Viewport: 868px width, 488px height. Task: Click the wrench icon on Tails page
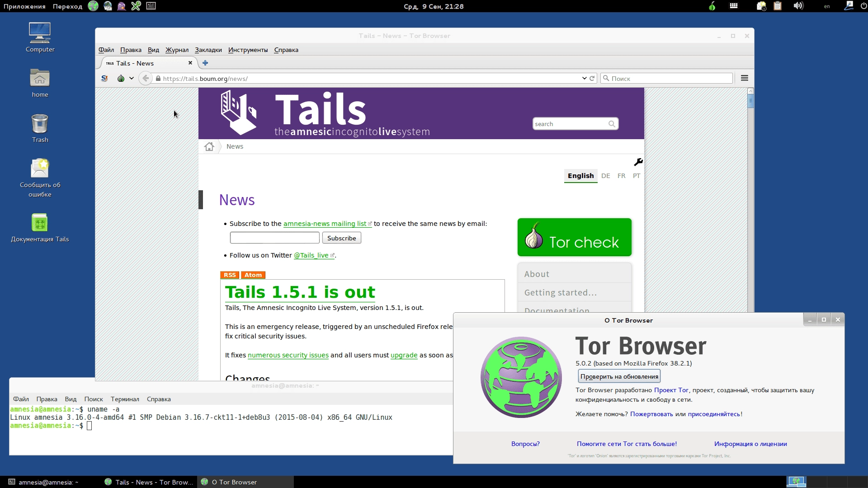(x=638, y=162)
